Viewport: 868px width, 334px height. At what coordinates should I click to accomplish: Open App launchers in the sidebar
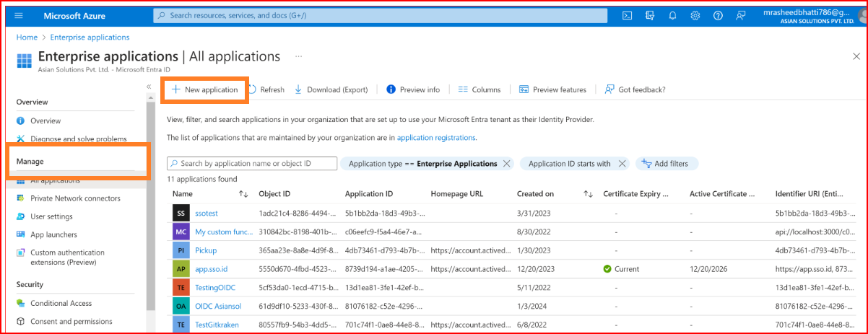pos(53,234)
